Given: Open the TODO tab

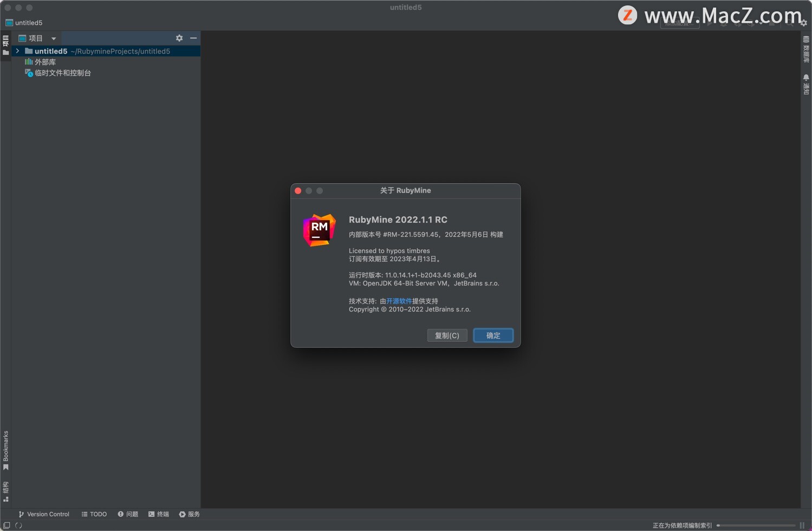Looking at the screenshot, I should pyautogui.click(x=94, y=514).
